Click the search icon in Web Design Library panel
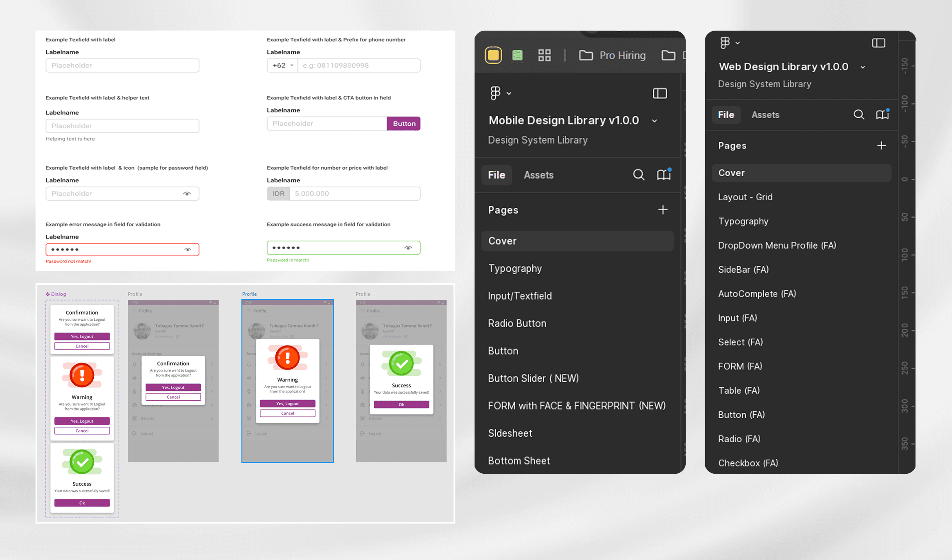This screenshot has width=952, height=560. tap(859, 114)
